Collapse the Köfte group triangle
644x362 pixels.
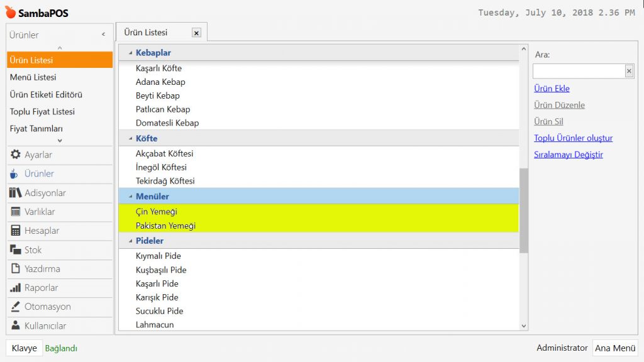point(130,139)
